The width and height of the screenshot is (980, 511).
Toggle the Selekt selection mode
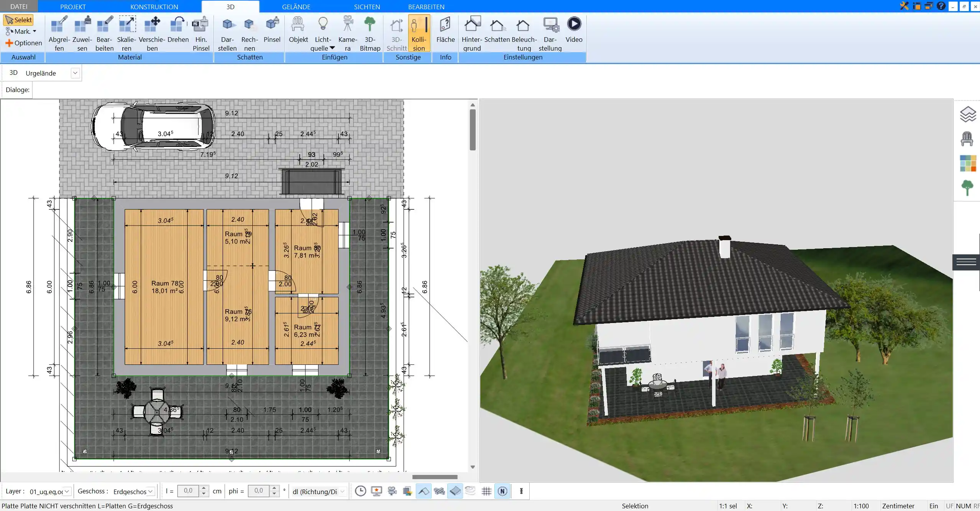click(18, 20)
